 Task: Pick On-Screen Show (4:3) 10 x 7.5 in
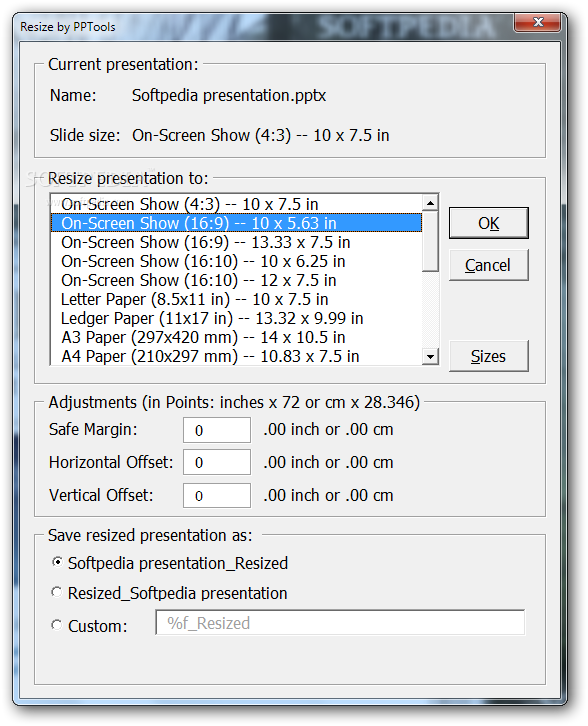236,204
